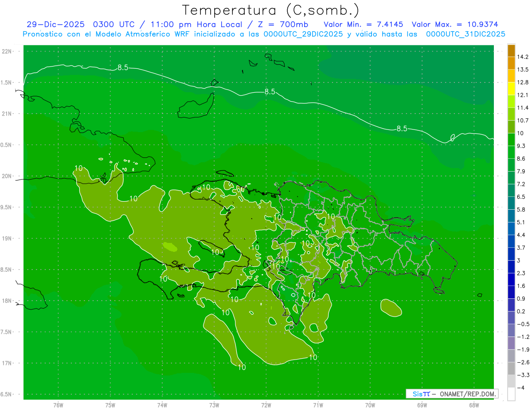The image size is (532, 411).
Task: Pick the orange swatch between 14.2 and 13.5
Action: [x=511, y=63]
